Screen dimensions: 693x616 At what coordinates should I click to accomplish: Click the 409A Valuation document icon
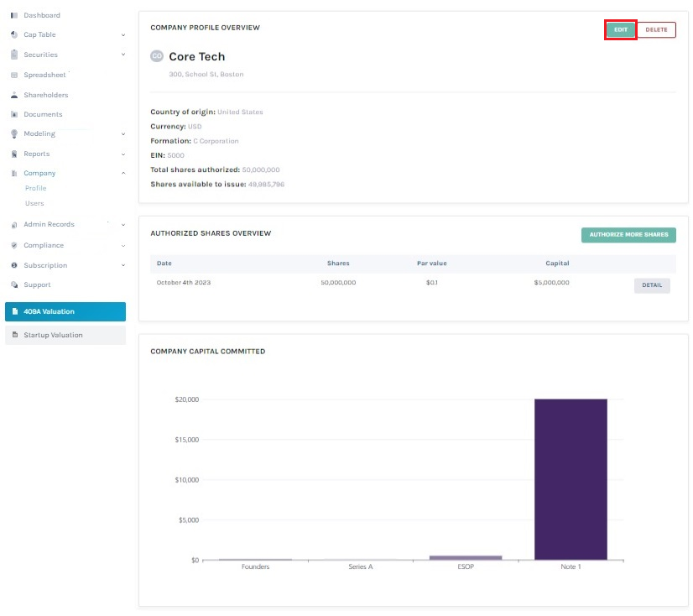pos(15,311)
